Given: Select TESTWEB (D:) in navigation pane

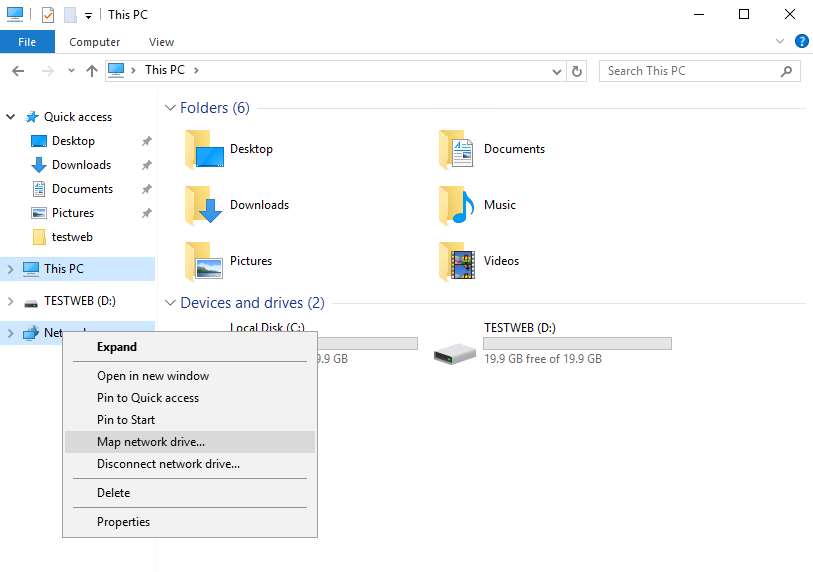Looking at the screenshot, I should 80,301.
